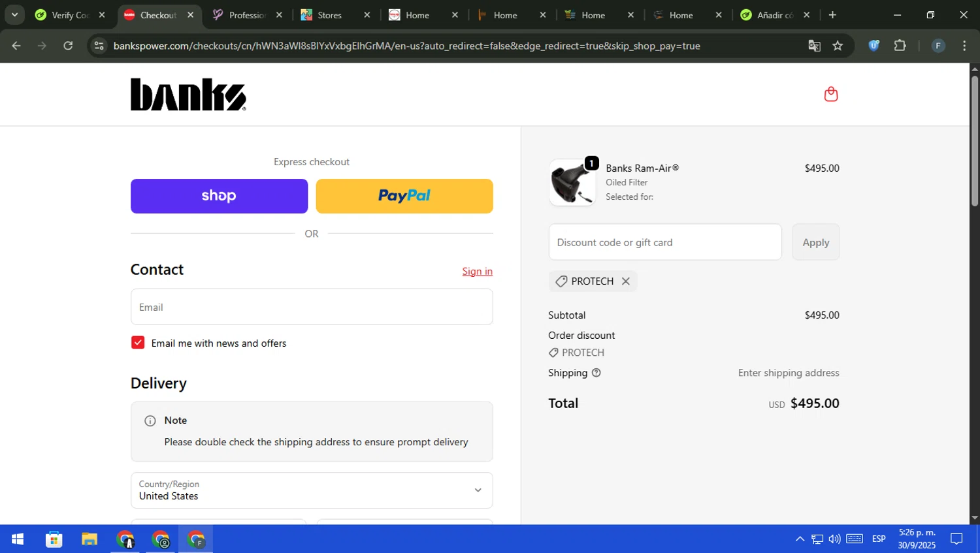Pay with the PayPal button

[x=404, y=196]
